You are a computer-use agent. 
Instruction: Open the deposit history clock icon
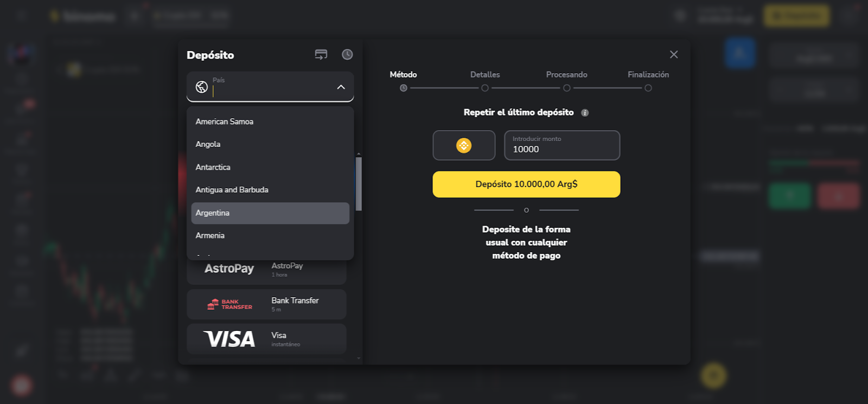[x=347, y=54]
